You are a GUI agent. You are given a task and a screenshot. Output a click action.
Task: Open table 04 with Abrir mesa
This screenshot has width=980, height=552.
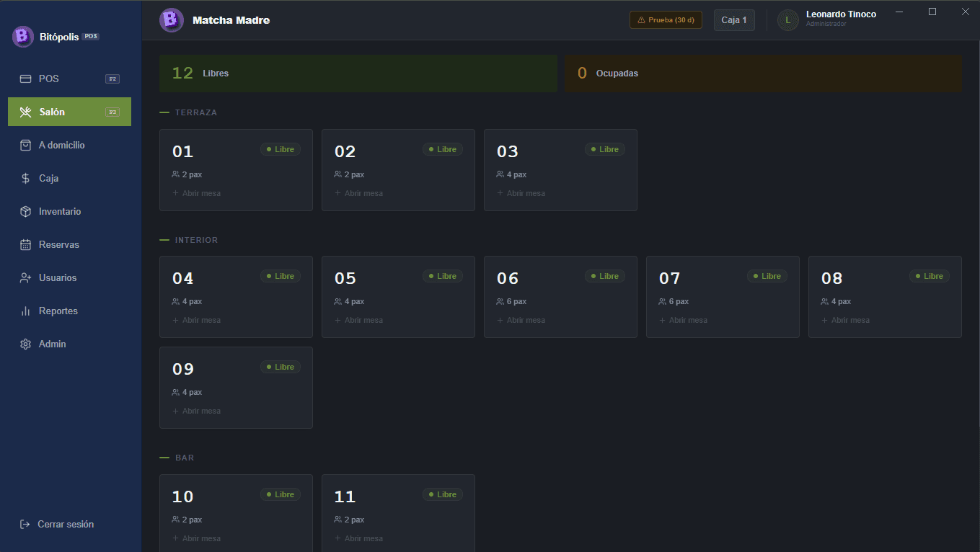coord(196,320)
